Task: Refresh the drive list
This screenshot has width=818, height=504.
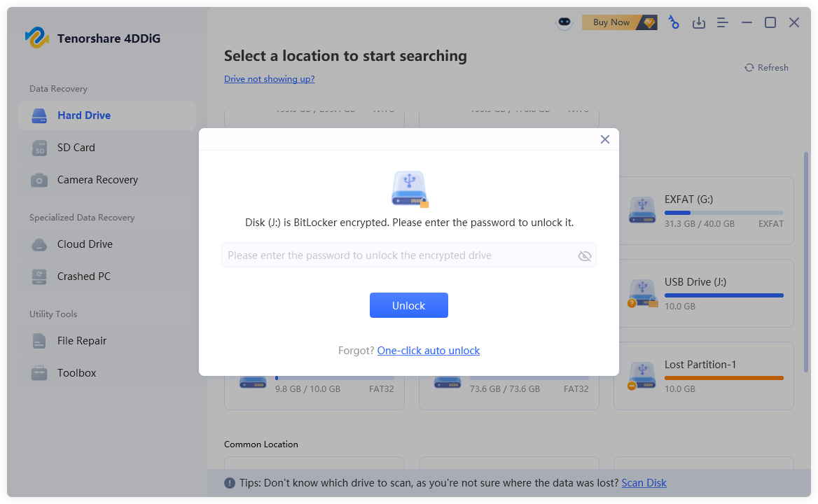Action: 766,68
